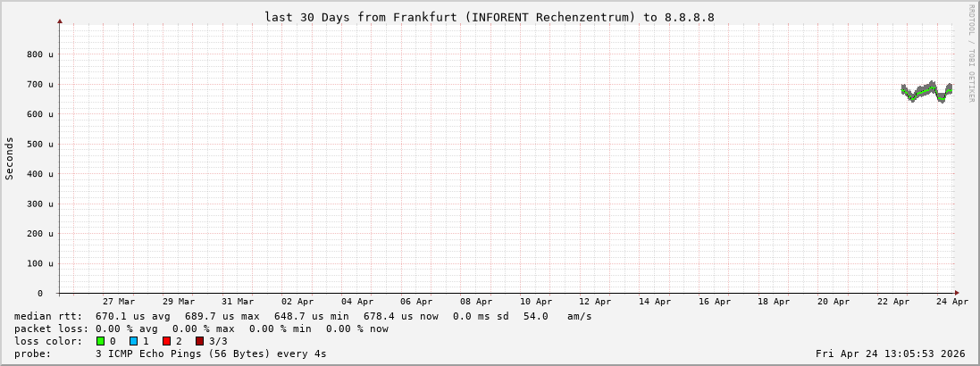Click the median rtt statistics row
Screen dimensions: 980x366
(303, 316)
